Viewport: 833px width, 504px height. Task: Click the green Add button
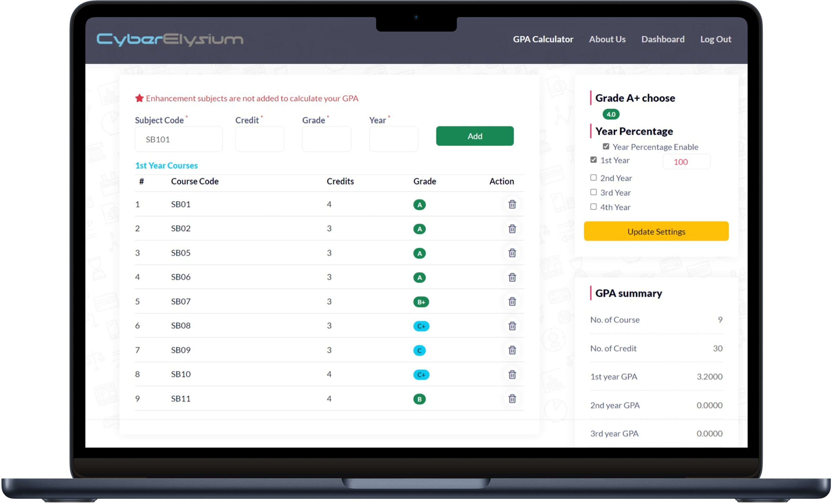[475, 136]
